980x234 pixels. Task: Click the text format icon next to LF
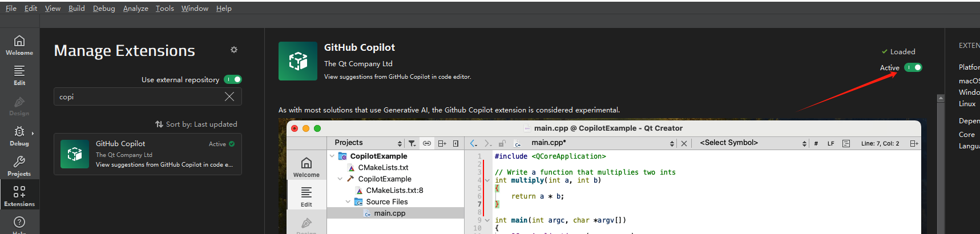846,143
